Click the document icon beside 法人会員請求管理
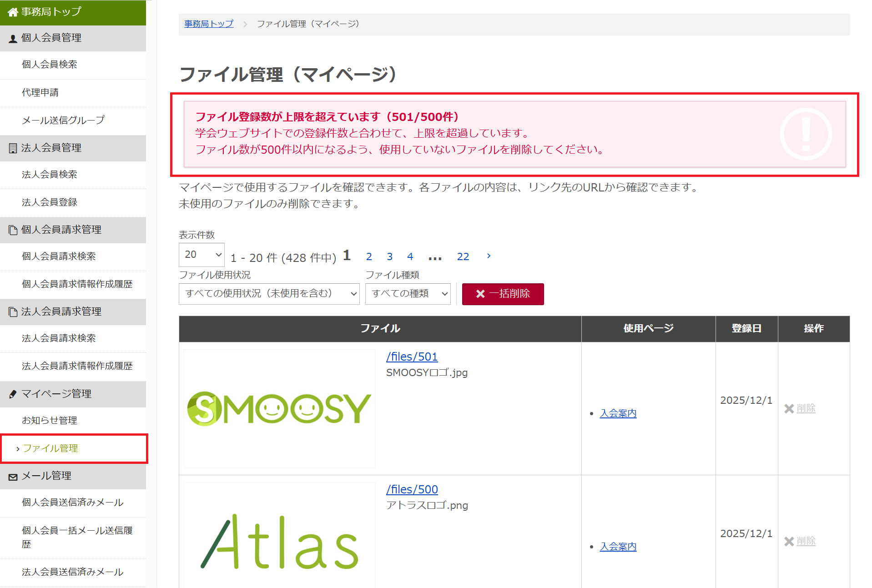This screenshot has width=872, height=588. [13, 312]
